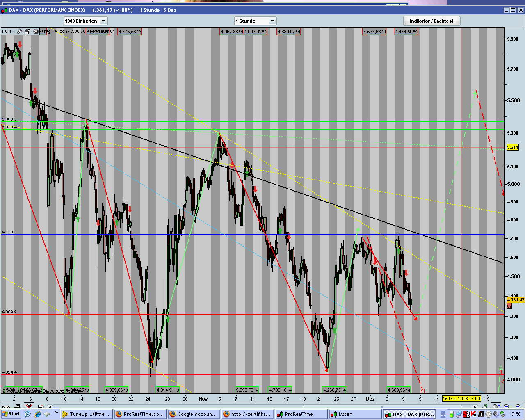Click the 4.680,07 *4 top marker
The width and height of the screenshot is (525, 420).
289,32
